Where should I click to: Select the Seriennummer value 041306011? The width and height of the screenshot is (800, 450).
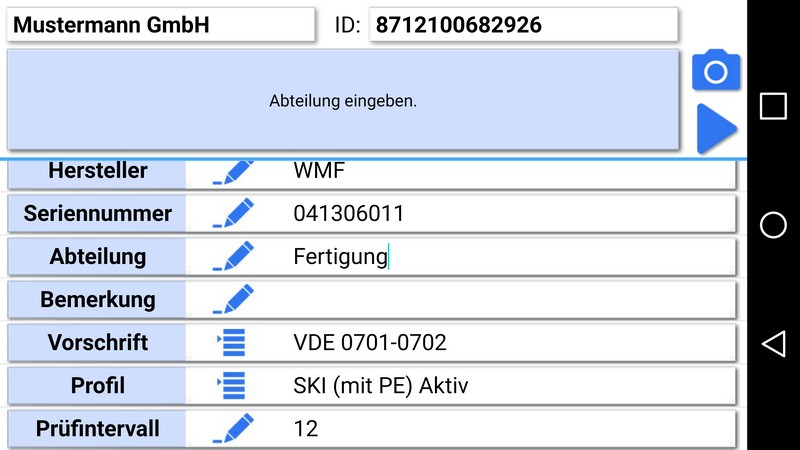(348, 213)
